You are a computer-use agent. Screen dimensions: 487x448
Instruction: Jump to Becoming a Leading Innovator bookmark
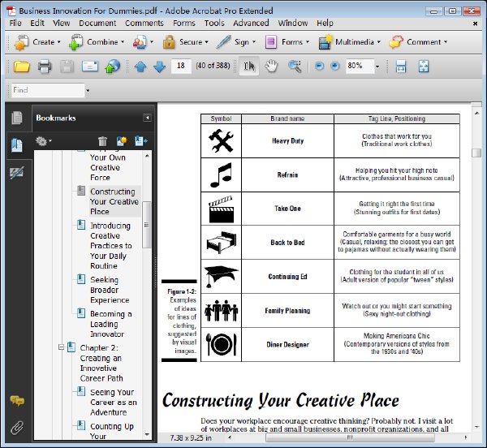(x=110, y=324)
